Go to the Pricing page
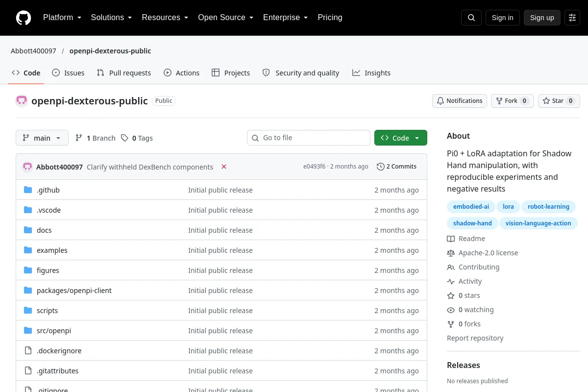The height and width of the screenshot is (392, 588). tap(330, 18)
